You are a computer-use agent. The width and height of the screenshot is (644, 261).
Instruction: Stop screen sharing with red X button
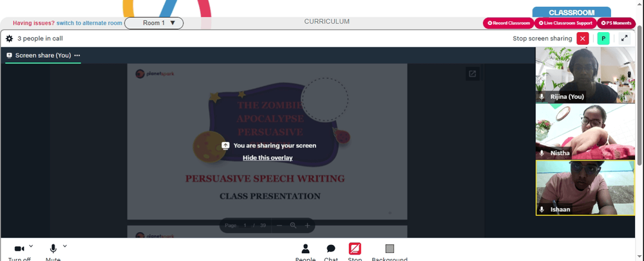pos(582,39)
